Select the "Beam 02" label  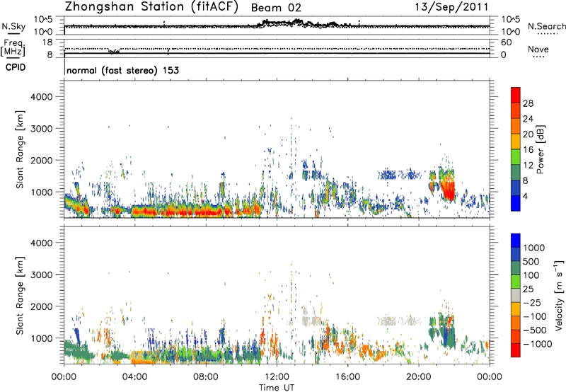[276, 8]
